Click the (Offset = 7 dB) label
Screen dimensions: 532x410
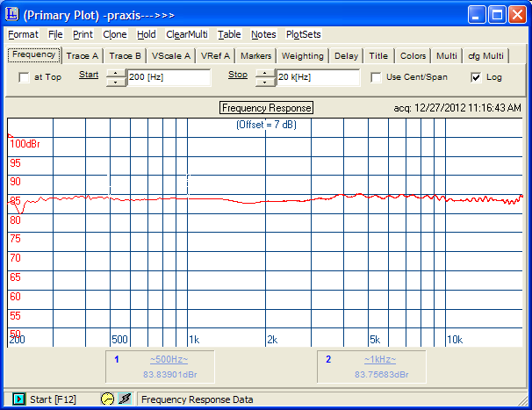(266, 125)
